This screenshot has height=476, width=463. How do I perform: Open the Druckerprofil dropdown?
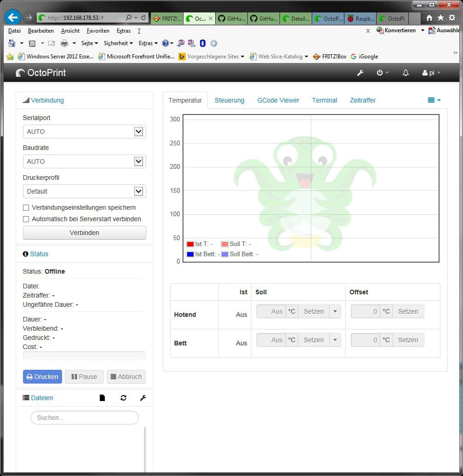point(84,191)
